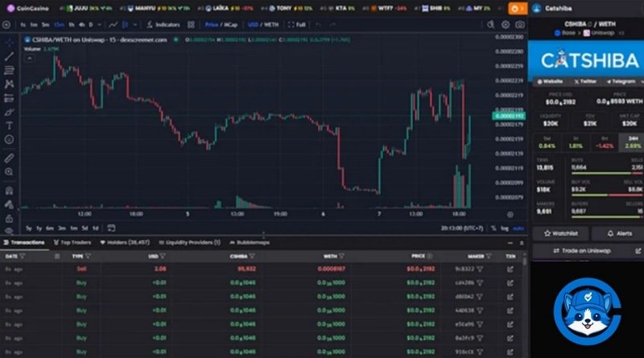The height and width of the screenshot is (358, 644).
Task: Set chart range to 1m
Action: click(x=73, y=228)
